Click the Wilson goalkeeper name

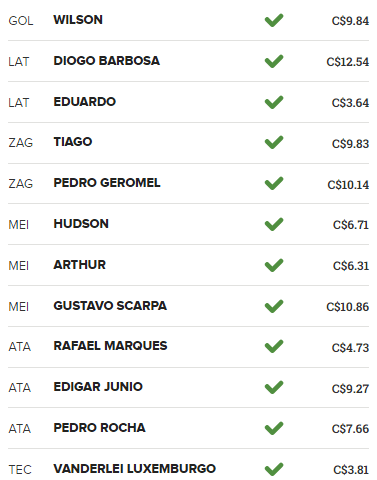click(x=78, y=20)
